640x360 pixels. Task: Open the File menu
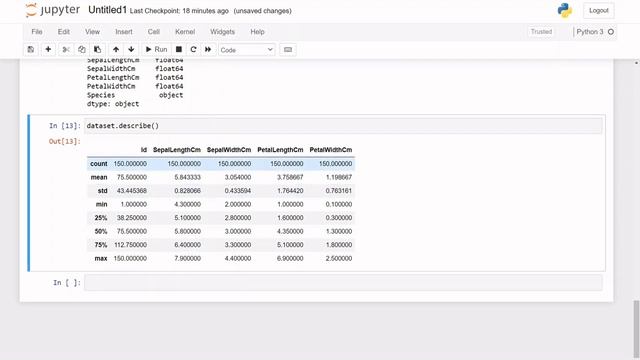pyautogui.click(x=37, y=31)
